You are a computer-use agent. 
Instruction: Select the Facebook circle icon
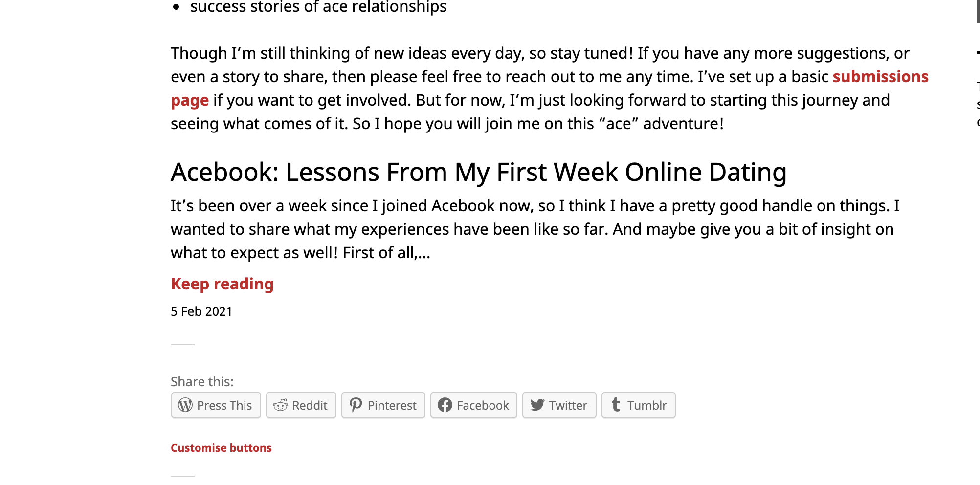click(x=445, y=405)
